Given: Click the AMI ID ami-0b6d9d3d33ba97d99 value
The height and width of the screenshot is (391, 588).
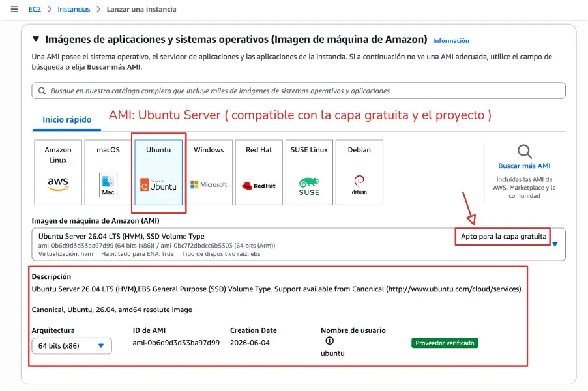Looking at the screenshot, I should (x=176, y=343).
